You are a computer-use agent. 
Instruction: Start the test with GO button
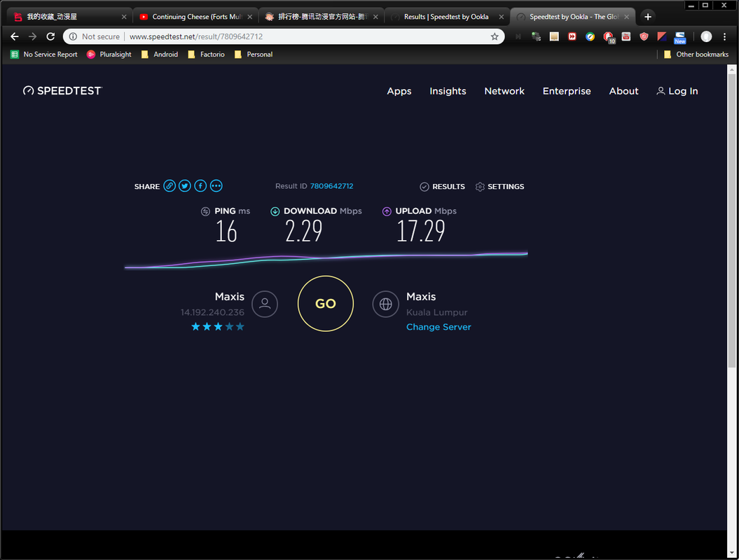click(326, 304)
